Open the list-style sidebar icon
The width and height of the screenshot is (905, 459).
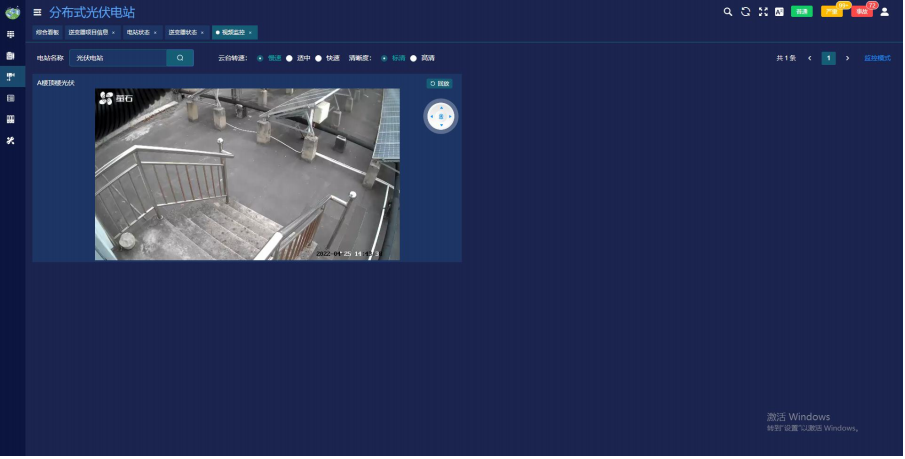point(10,98)
